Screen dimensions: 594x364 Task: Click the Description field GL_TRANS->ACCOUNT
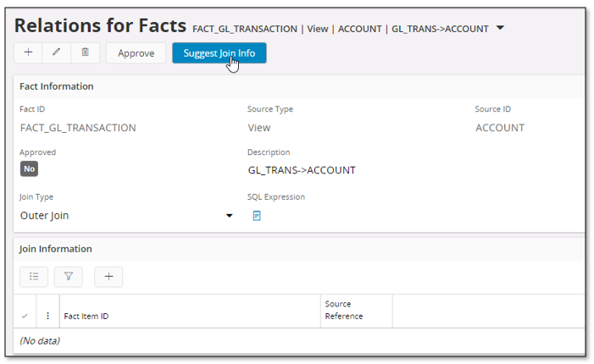(x=302, y=170)
